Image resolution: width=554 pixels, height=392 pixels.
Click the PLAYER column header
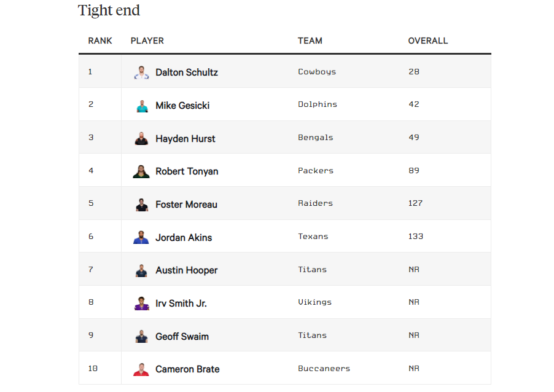tap(147, 41)
